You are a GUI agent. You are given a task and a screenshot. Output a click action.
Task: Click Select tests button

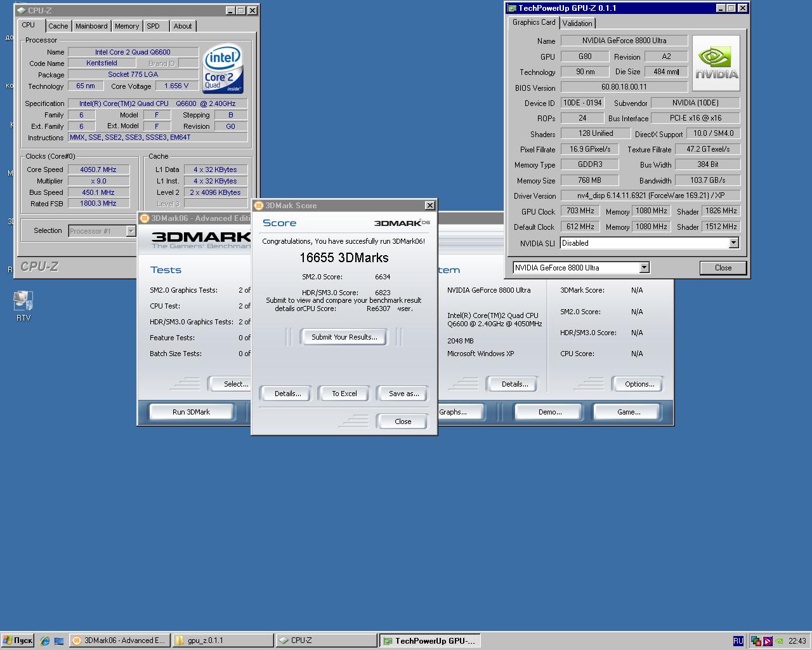[230, 384]
